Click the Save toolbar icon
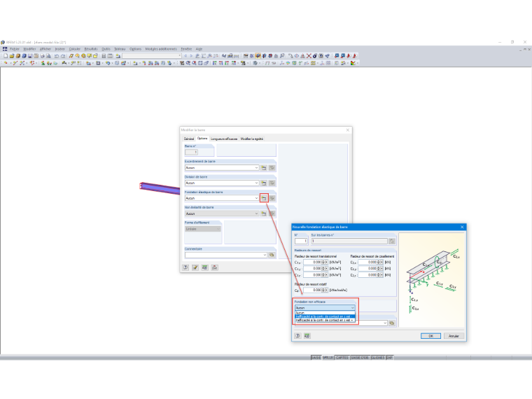 30,55
